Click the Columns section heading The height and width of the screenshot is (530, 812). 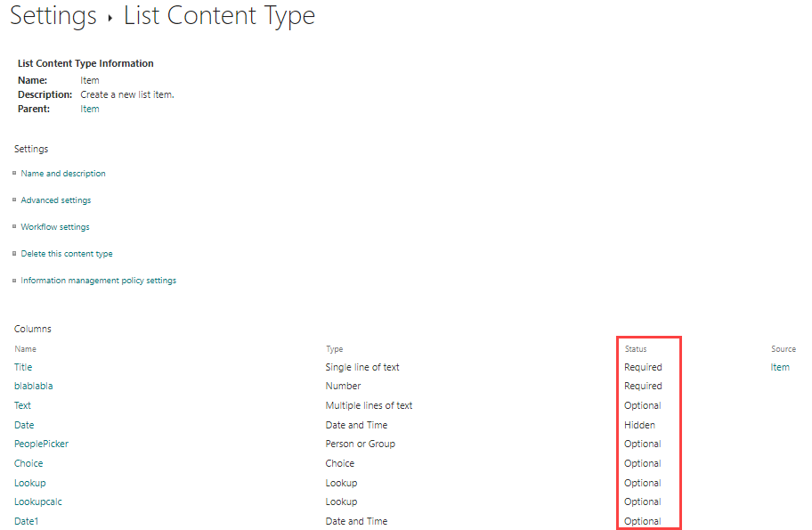point(33,329)
